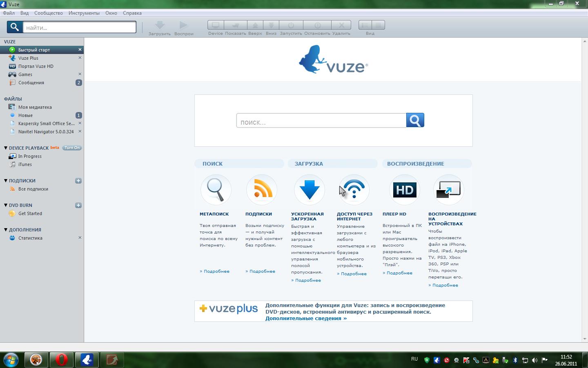
Task: Collapse the DVD Burn section
Action: pos(6,205)
